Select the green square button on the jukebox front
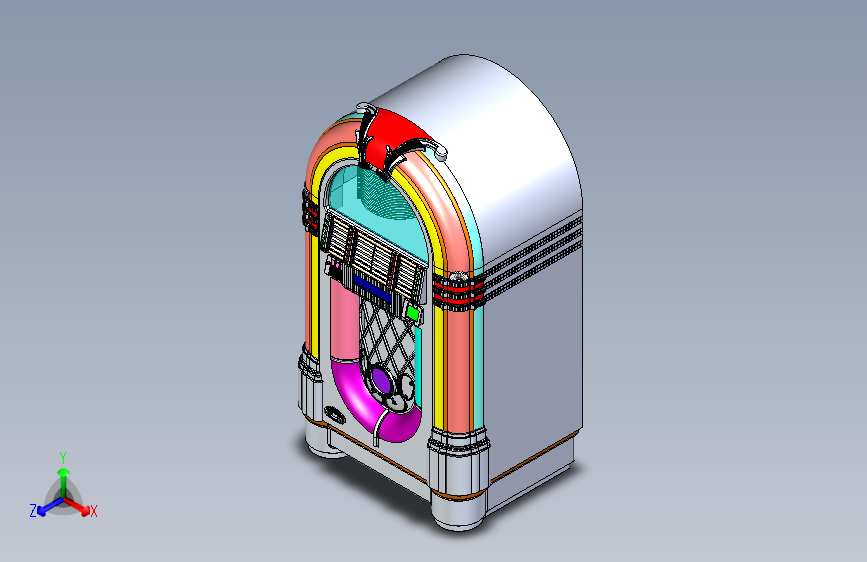 coord(412,314)
